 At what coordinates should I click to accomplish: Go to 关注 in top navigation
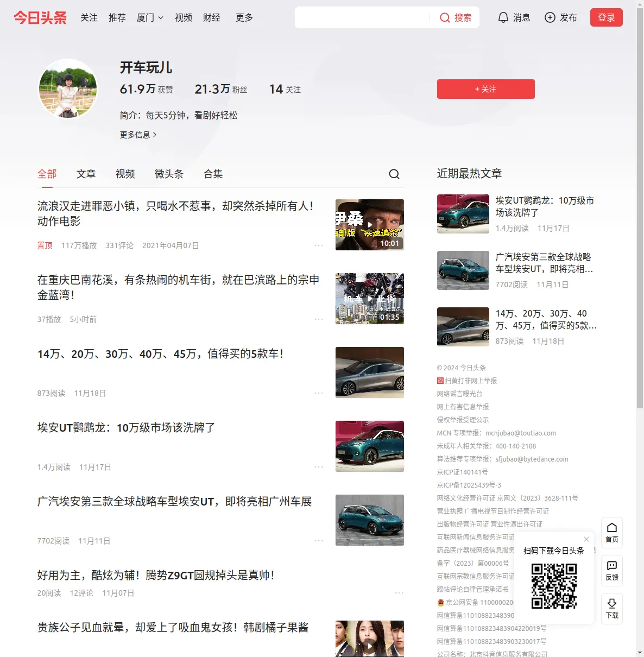click(89, 18)
